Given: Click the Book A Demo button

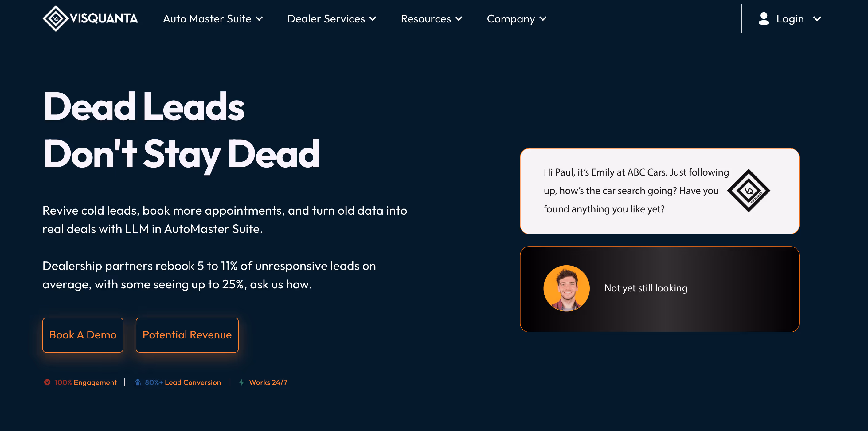Looking at the screenshot, I should tap(83, 335).
